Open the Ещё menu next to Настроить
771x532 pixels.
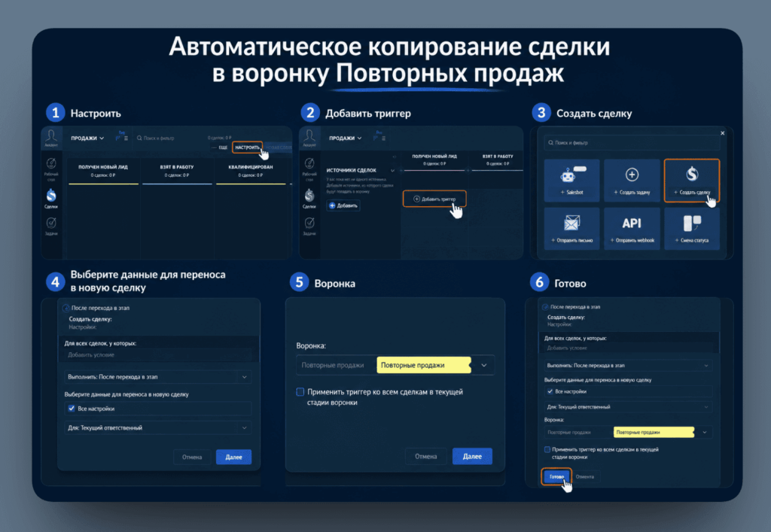pos(220,147)
